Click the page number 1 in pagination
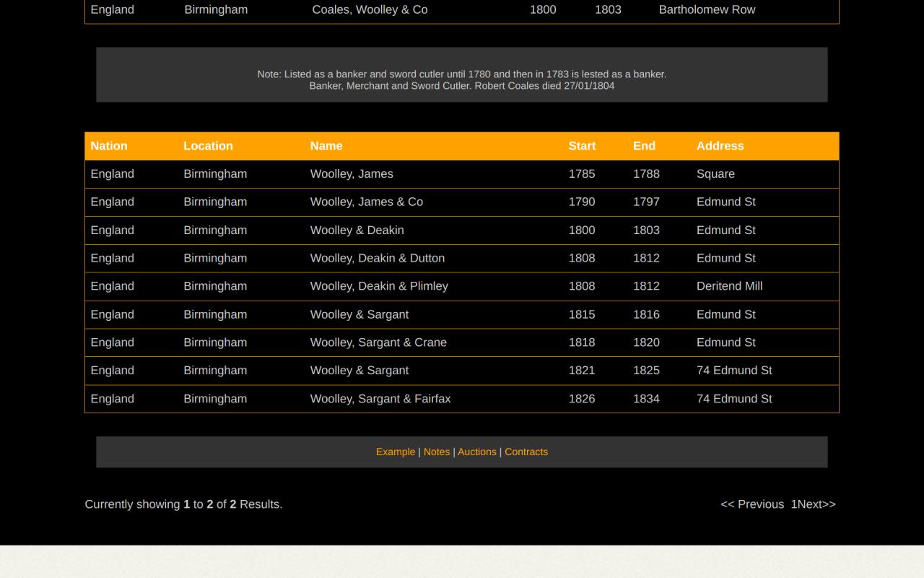 point(794,504)
